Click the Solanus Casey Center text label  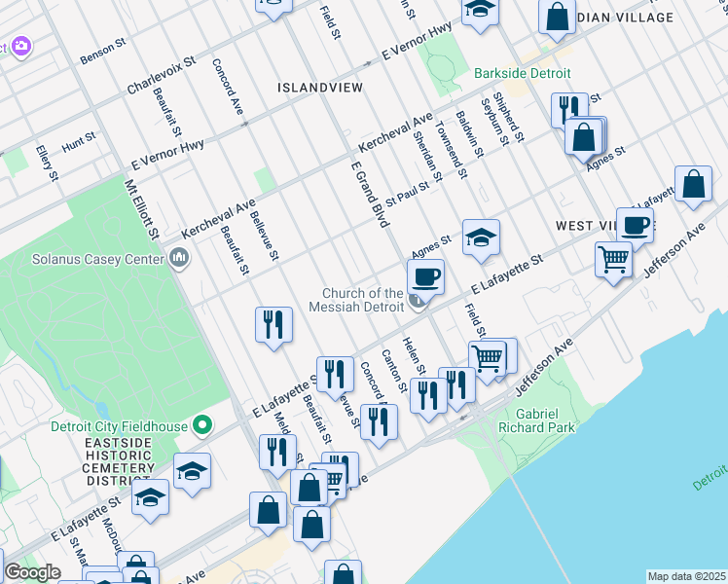coord(84,260)
